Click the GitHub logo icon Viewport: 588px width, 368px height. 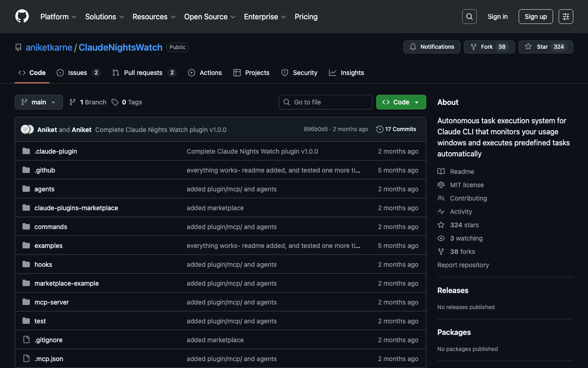(22, 17)
